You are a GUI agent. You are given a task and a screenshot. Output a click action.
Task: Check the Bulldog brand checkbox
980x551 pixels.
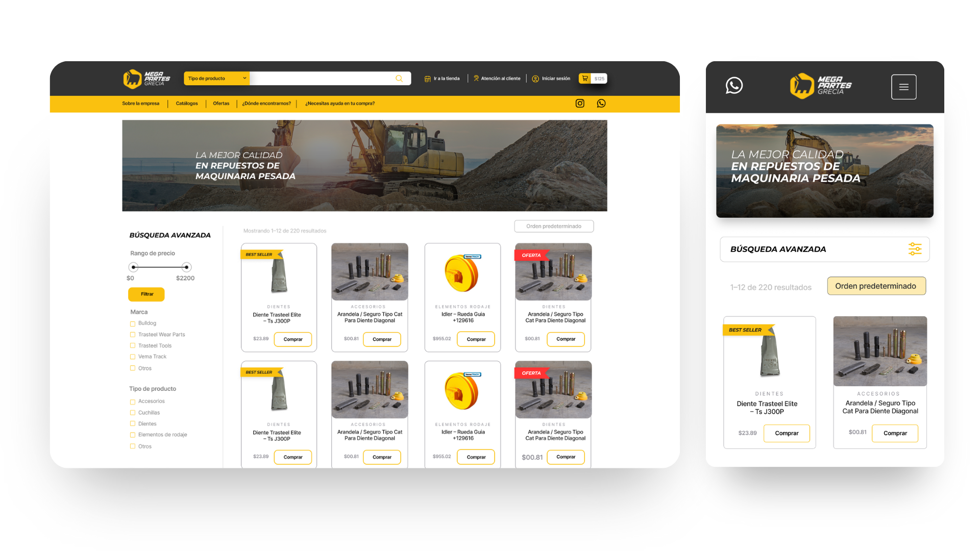(x=133, y=324)
